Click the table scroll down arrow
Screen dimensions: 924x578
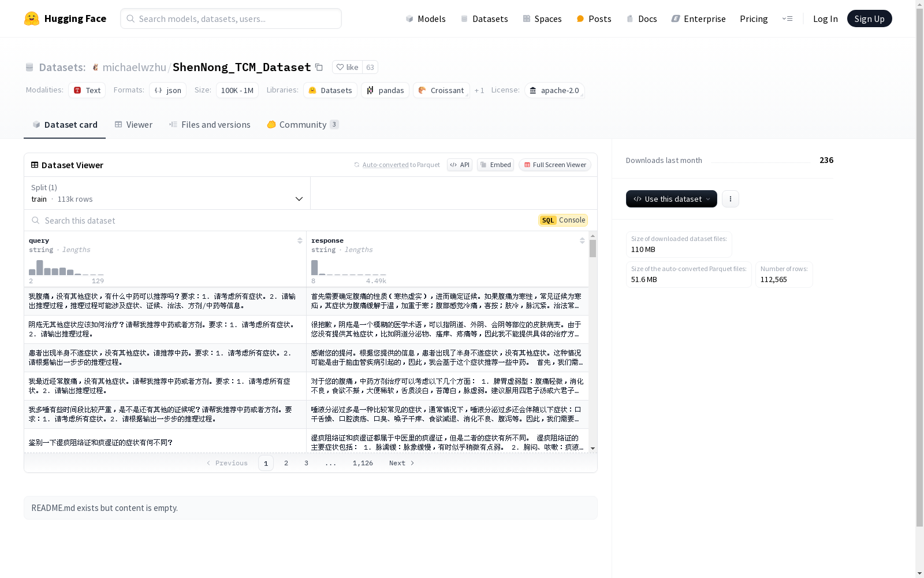click(593, 449)
